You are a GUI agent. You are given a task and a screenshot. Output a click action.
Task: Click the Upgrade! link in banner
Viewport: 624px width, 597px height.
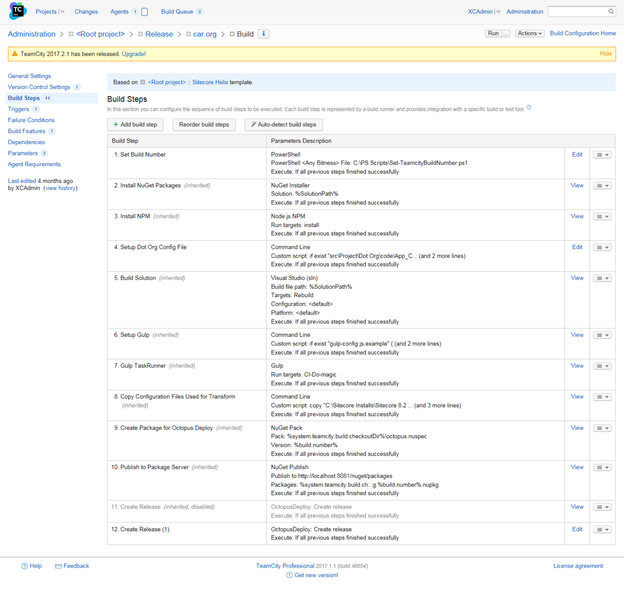pos(134,54)
